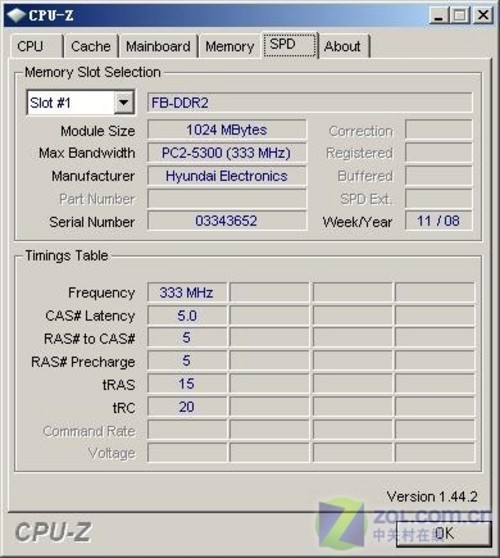Click the Serial Number label
Screen dimensions: 500x558
(x=92, y=222)
